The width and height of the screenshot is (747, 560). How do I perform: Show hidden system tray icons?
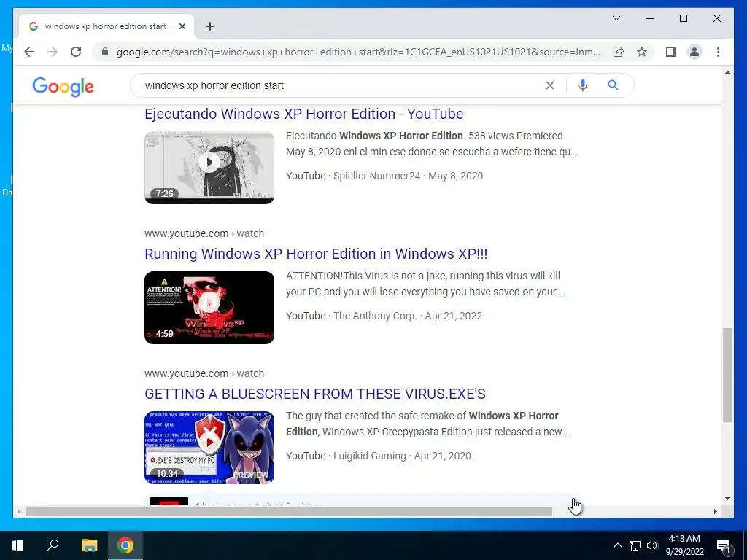pyautogui.click(x=617, y=545)
